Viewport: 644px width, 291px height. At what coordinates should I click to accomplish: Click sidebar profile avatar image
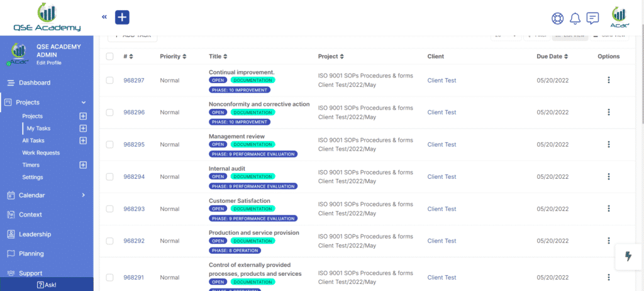pyautogui.click(x=17, y=54)
